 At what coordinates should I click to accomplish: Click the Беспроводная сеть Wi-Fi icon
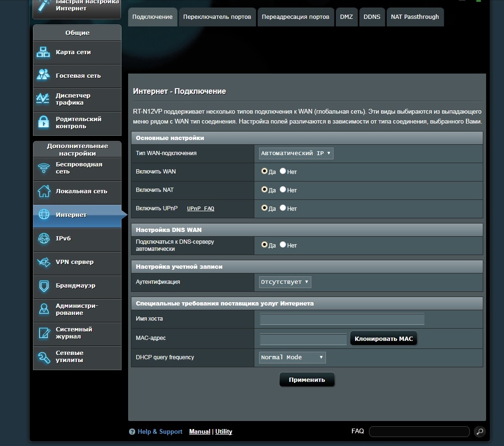tap(44, 168)
